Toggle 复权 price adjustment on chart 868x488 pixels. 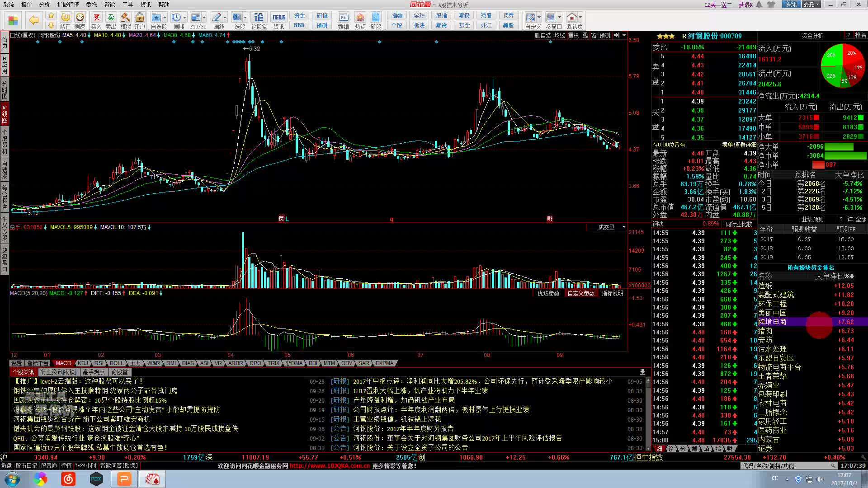click(573, 35)
